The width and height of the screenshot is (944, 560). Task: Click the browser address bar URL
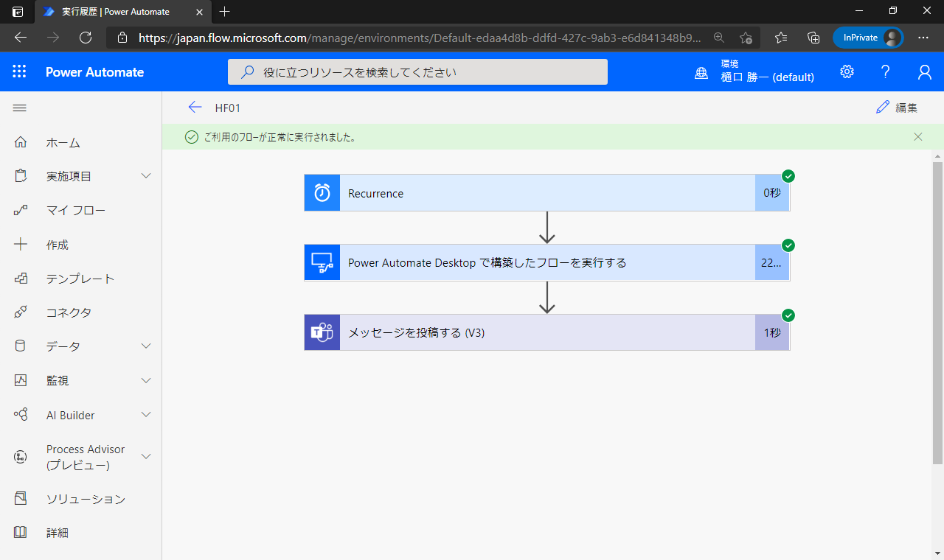(420, 38)
